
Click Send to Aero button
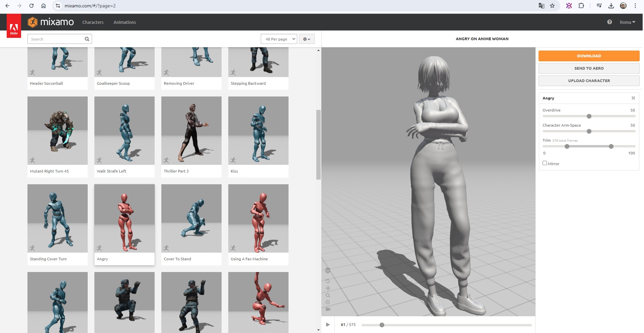(589, 68)
